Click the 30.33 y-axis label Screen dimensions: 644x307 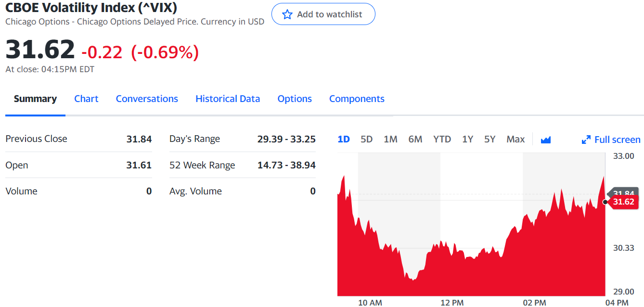623,248
